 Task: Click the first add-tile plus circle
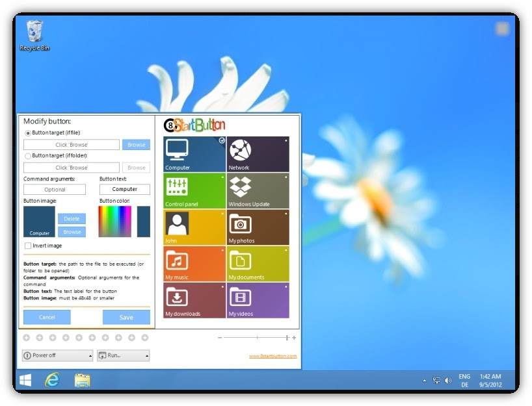(x=27, y=338)
